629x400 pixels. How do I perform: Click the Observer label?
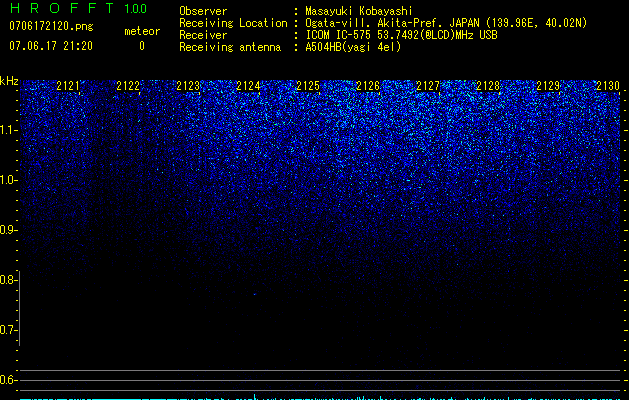pos(203,11)
